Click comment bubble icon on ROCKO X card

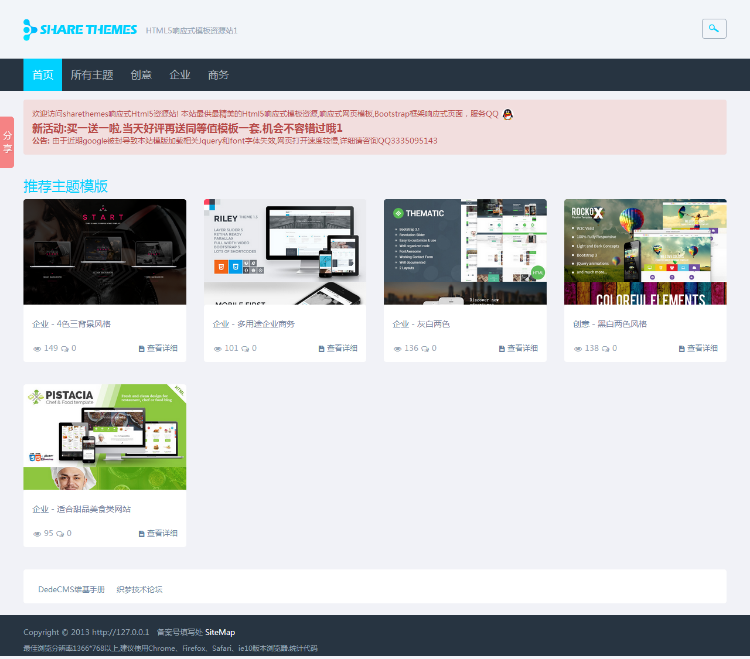tap(605, 349)
